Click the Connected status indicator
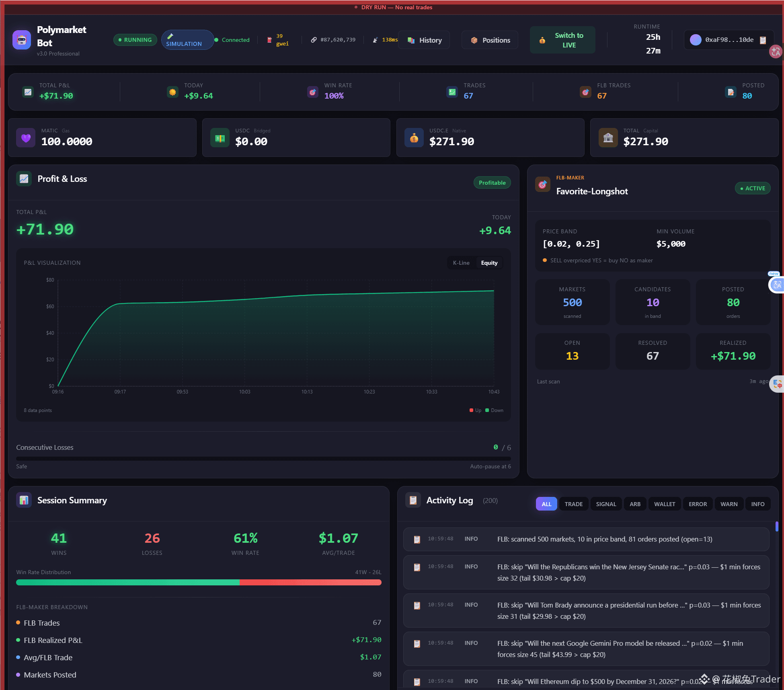 [232, 40]
